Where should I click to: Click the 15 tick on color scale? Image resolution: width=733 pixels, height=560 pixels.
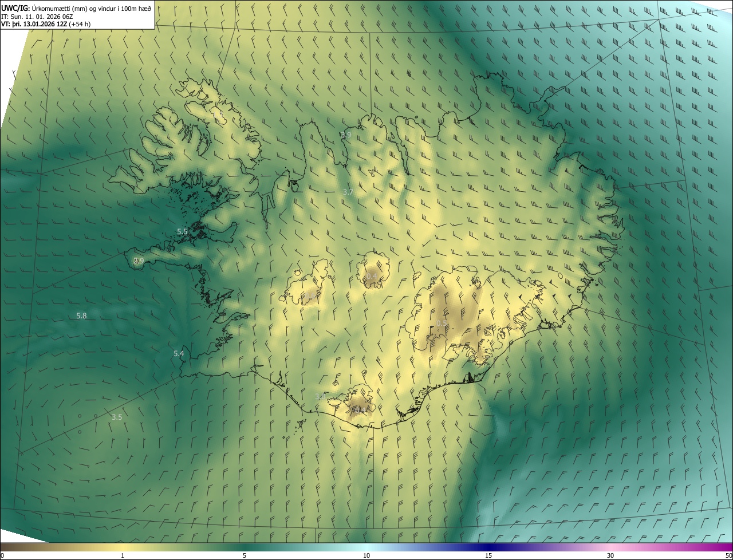pos(488,555)
